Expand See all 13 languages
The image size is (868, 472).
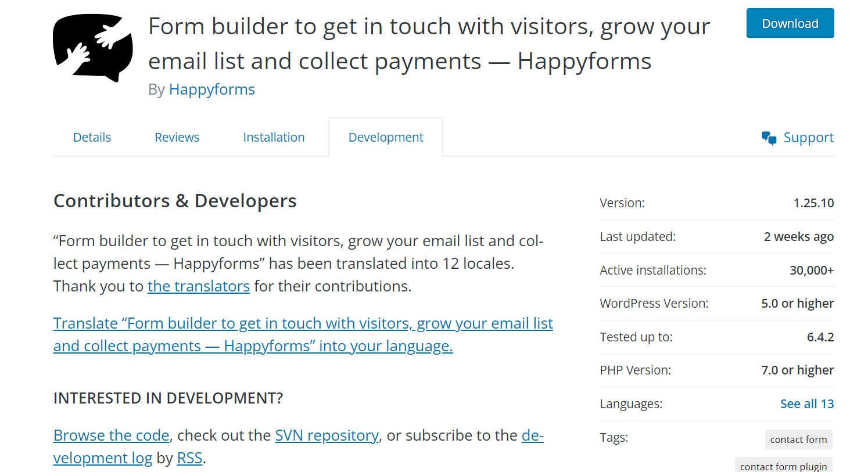click(x=807, y=403)
